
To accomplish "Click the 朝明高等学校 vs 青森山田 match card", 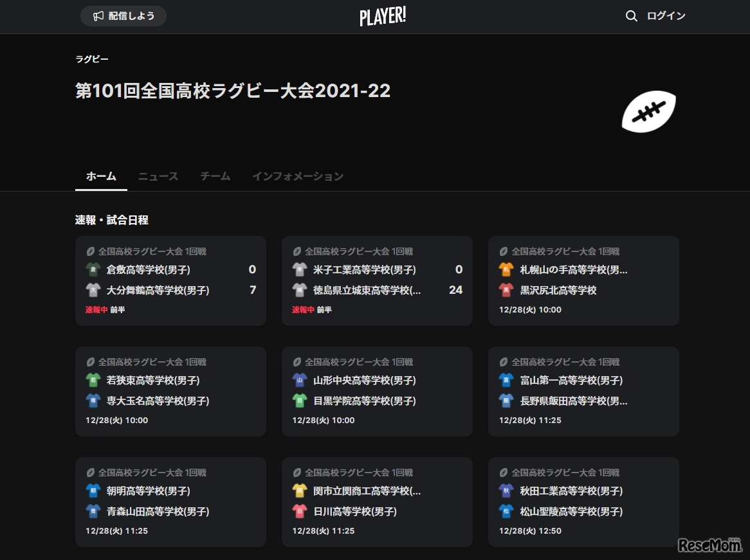I will click(x=170, y=501).
